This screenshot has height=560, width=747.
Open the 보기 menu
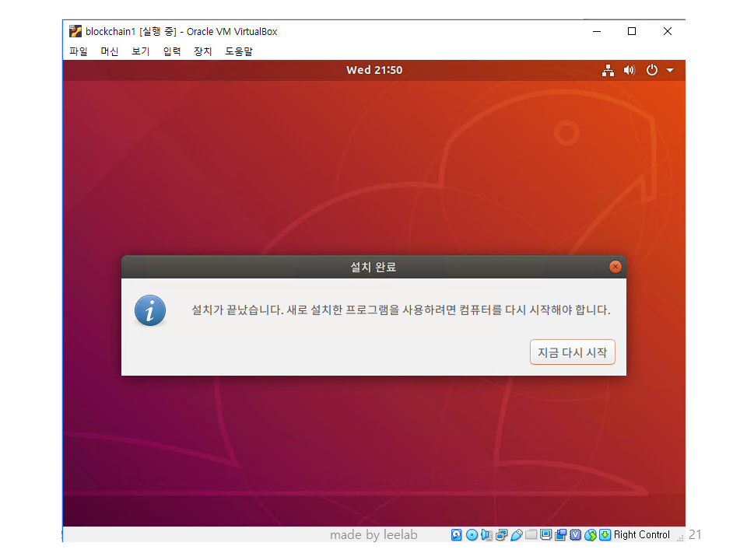[x=141, y=51]
